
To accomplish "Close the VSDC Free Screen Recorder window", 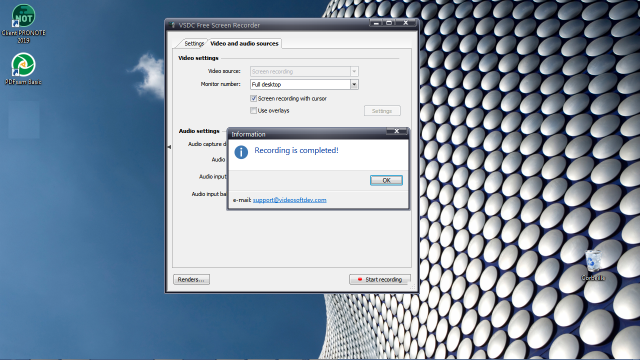I will pos(405,23).
